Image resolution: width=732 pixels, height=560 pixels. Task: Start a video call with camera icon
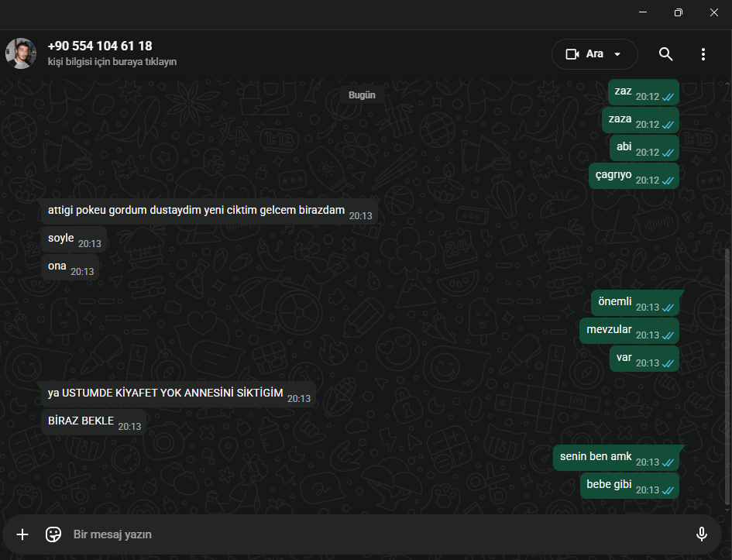(572, 54)
